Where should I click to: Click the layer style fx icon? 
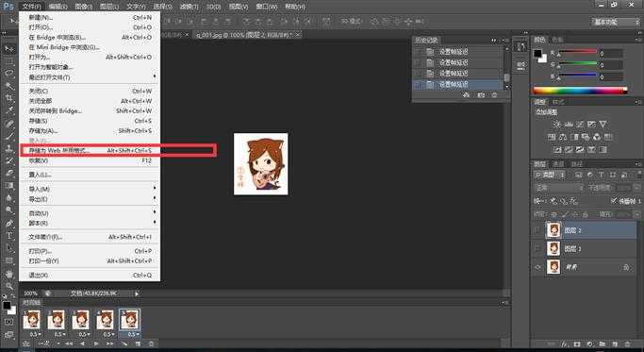click(565, 344)
